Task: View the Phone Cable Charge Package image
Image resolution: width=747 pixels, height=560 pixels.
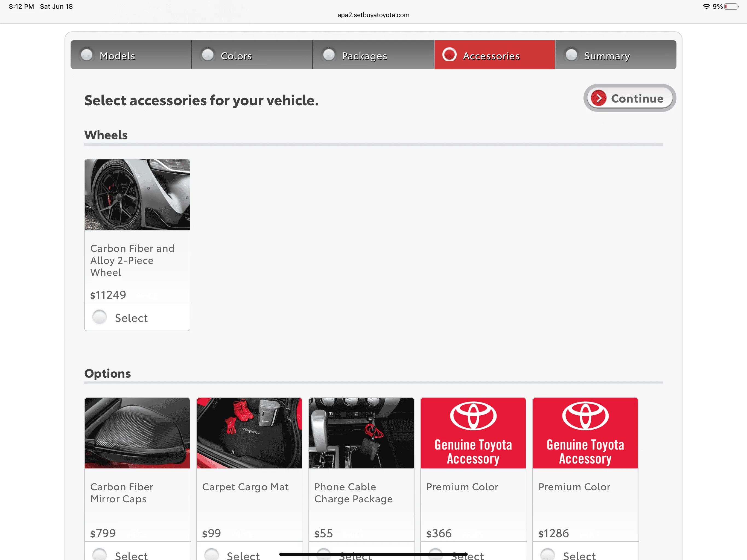Action: [x=361, y=433]
